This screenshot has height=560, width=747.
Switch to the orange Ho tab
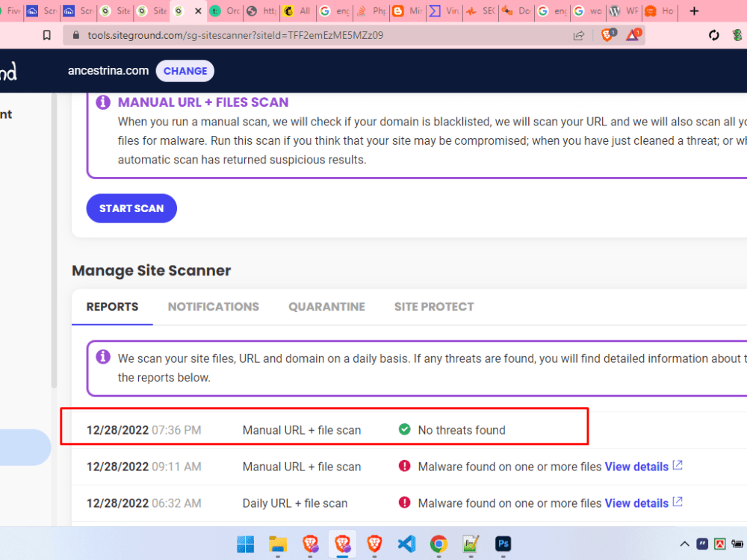click(x=661, y=11)
